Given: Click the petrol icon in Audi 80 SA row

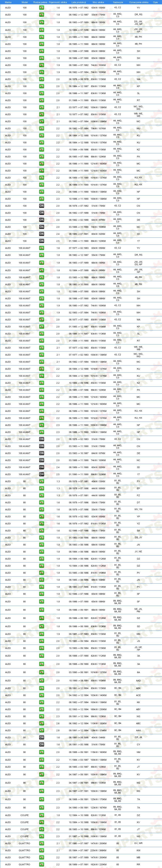Looking at the screenshot, I should tap(41, 531).
